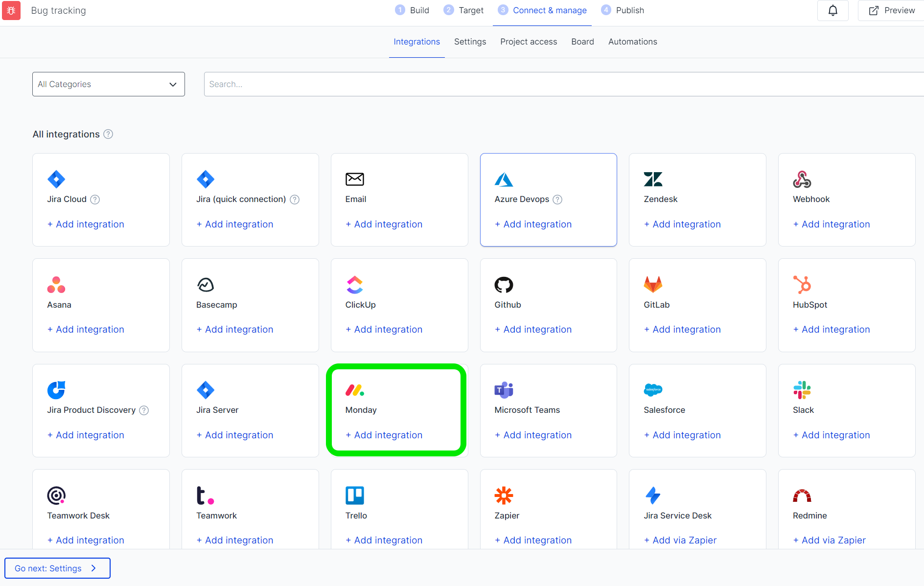Add integration for Webhook
Image resolution: width=924 pixels, height=586 pixels.
click(832, 225)
